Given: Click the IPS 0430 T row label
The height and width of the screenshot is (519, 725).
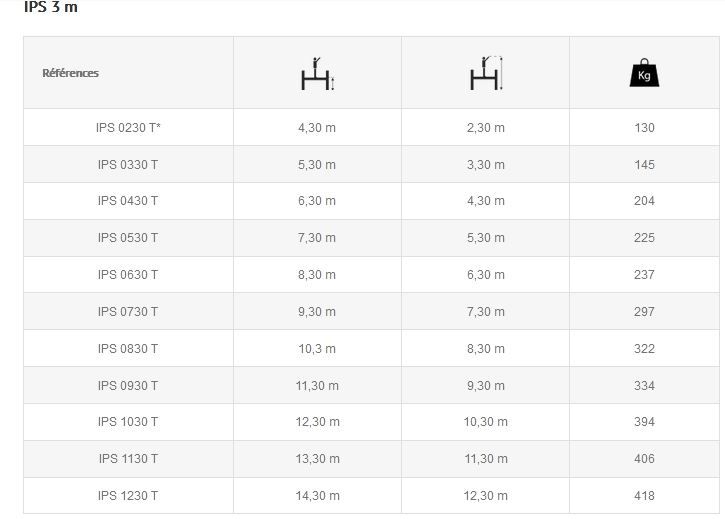Looking at the screenshot, I should pos(128,201).
